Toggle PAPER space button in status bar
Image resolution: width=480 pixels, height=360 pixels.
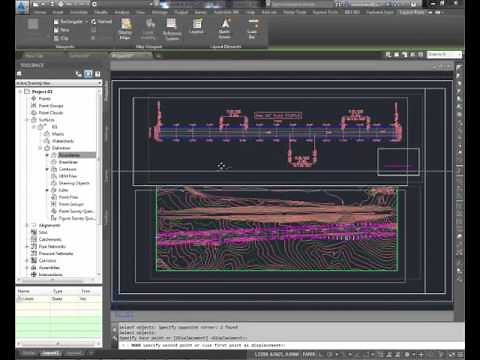pos(309,354)
